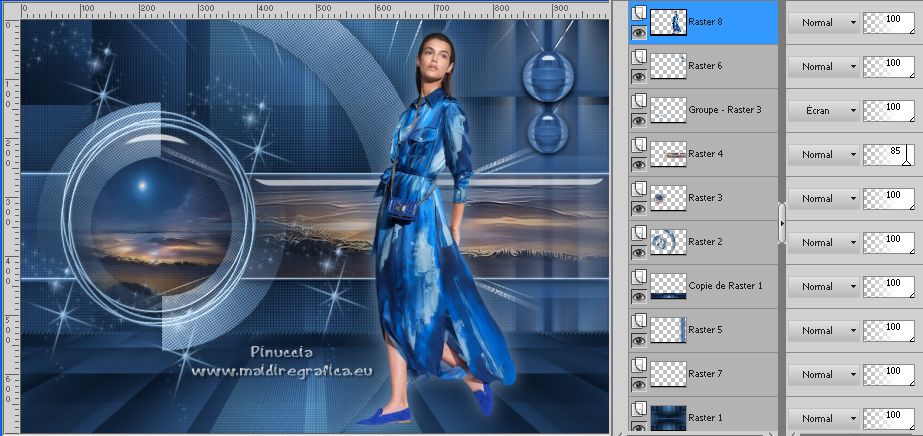923x436 pixels.
Task: Select the Raster 5 layer thumbnail
Action: coord(668,330)
